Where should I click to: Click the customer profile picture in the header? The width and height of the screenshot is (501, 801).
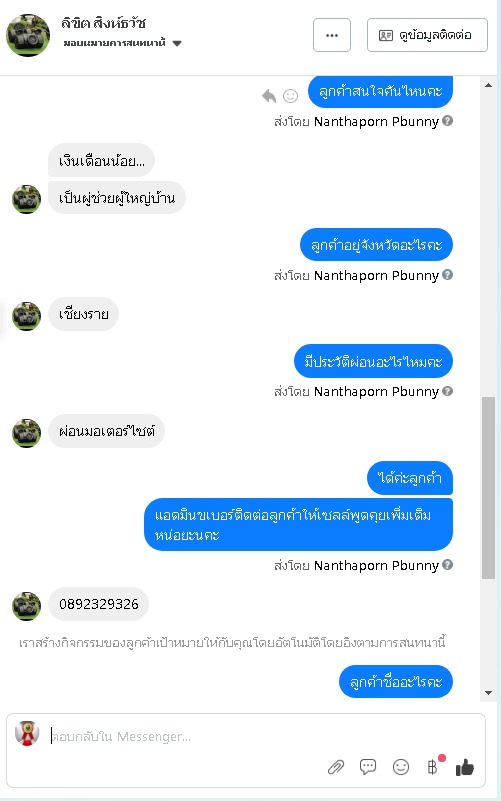point(28,35)
